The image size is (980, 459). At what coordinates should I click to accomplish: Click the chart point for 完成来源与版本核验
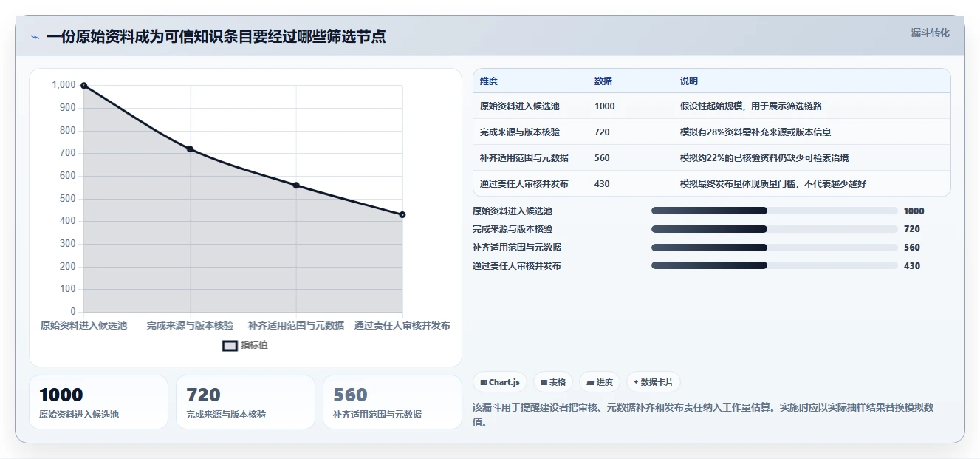click(190, 149)
